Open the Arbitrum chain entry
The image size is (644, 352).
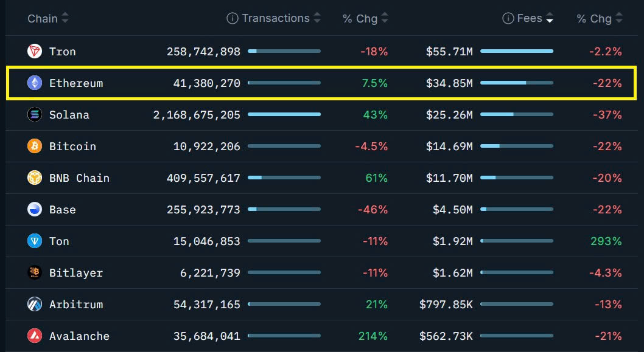pos(75,304)
